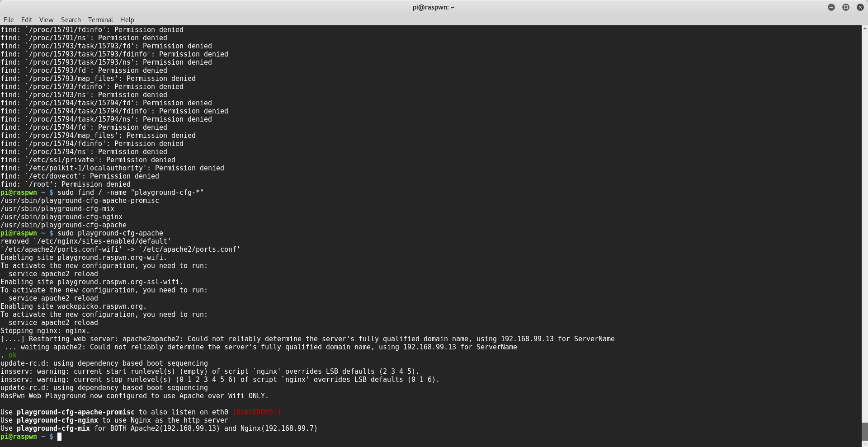
Task: Open the Terminal menu
Action: click(100, 20)
